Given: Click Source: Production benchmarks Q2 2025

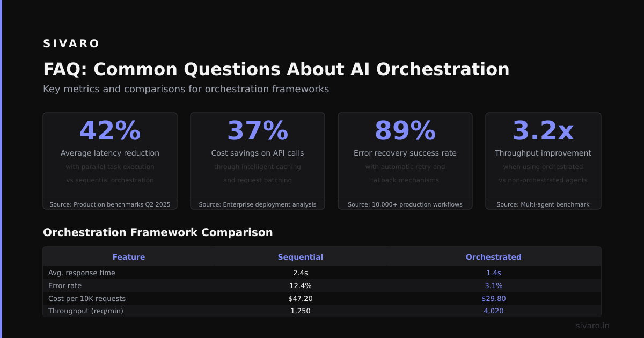Looking at the screenshot, I should click(x=110, y=204).
